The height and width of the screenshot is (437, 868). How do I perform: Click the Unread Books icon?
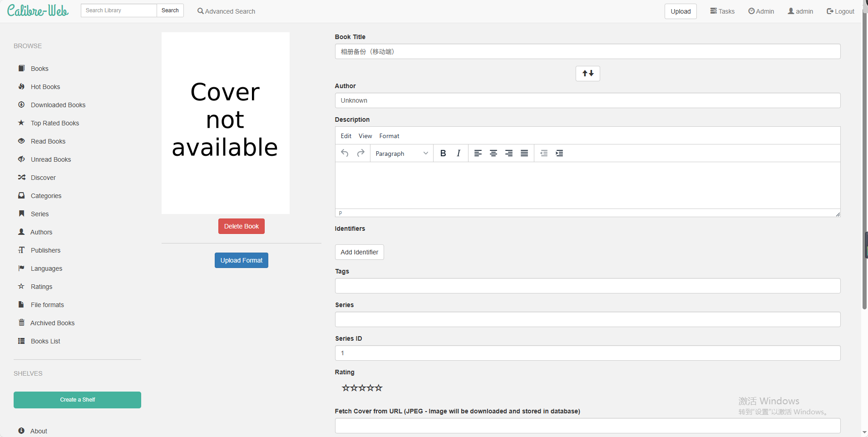click(21, 159)
